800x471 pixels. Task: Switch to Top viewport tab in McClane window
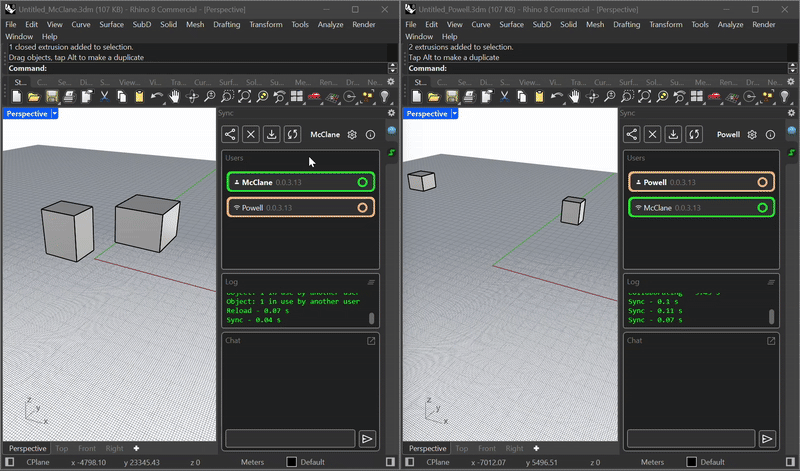pos(62,448)
